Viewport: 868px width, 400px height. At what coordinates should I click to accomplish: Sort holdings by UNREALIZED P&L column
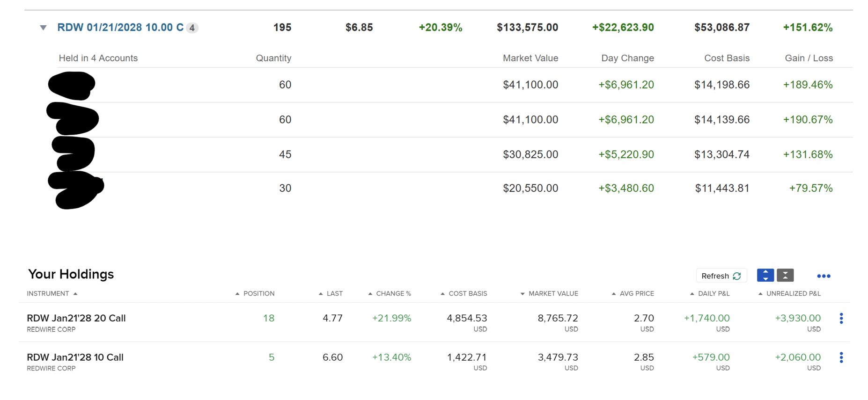[x=793, y=294]
